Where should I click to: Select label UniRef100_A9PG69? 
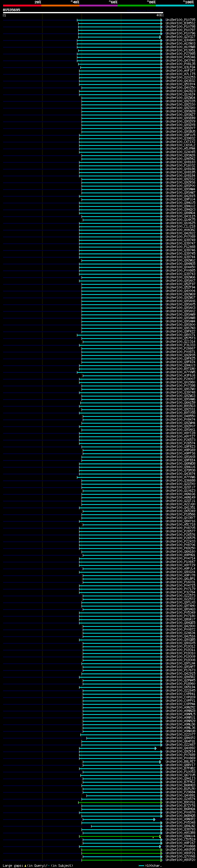click(x=180, y=450)
